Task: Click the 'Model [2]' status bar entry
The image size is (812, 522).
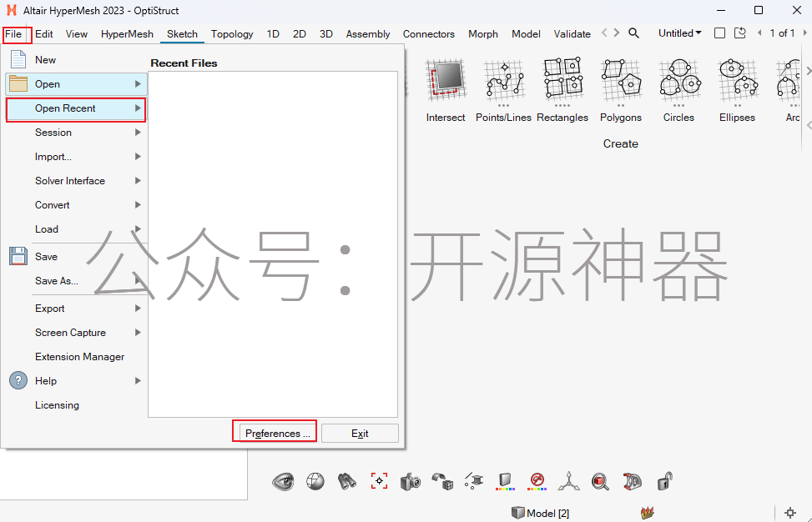Action: pos(540,513)
